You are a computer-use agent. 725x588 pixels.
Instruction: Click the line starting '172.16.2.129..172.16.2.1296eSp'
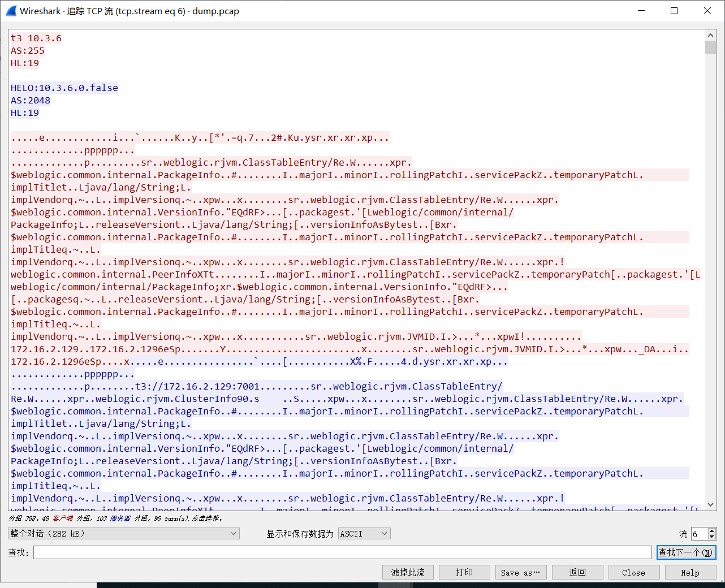350,349
